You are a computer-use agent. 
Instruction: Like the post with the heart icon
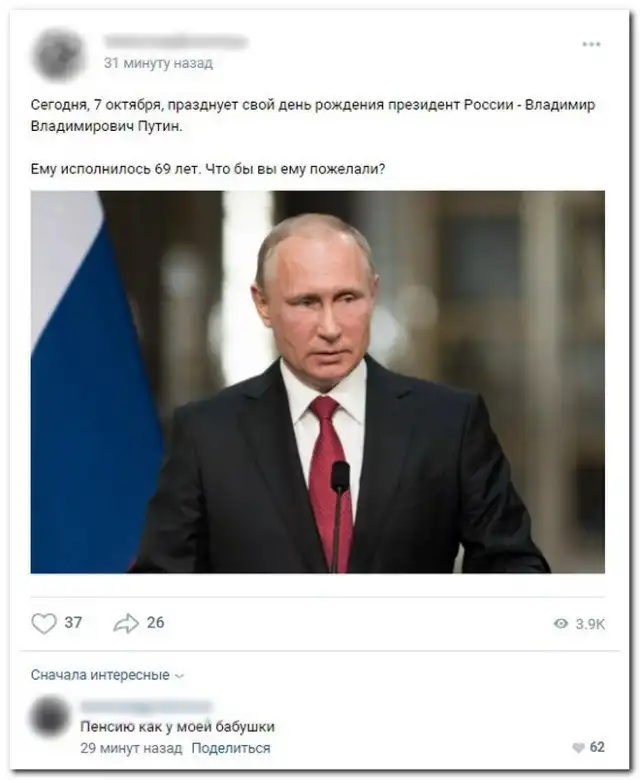[44, 623]
